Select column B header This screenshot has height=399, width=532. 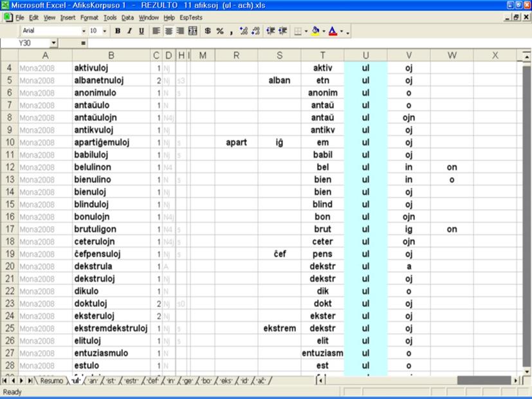tap(111, 55)
